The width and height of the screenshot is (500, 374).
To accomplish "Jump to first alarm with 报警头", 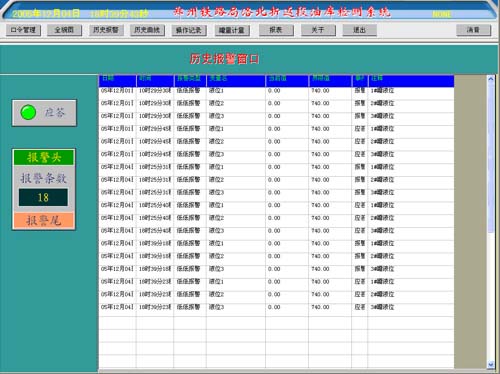I will [x=44, y=157].
